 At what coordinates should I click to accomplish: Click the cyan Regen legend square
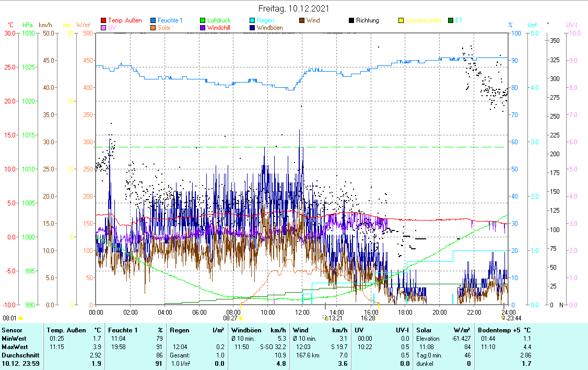[252, 21]
